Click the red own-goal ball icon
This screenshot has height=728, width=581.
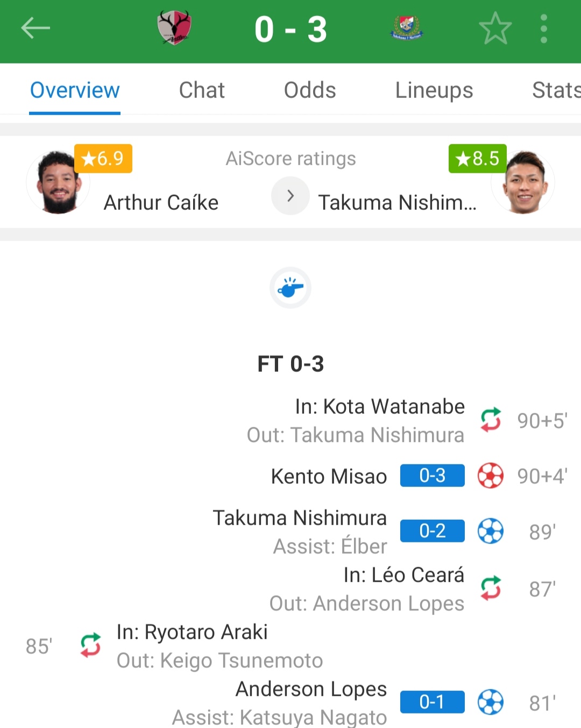pyautogui.click(x=491, y=476)
